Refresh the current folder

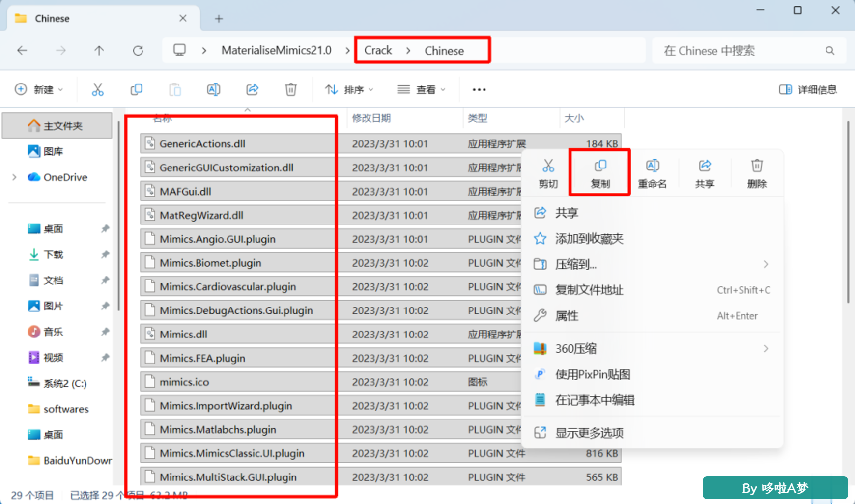click(x=138, y=50)
